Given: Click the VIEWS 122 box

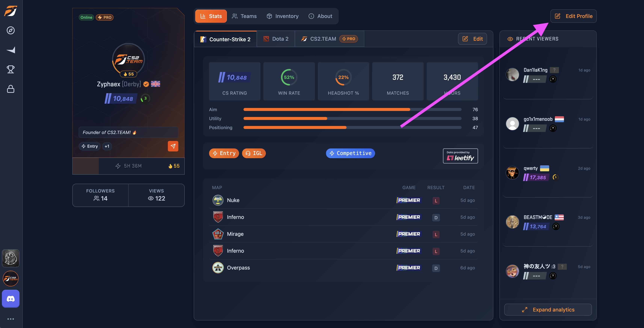Looking at the screenshot, I should 156,195.
